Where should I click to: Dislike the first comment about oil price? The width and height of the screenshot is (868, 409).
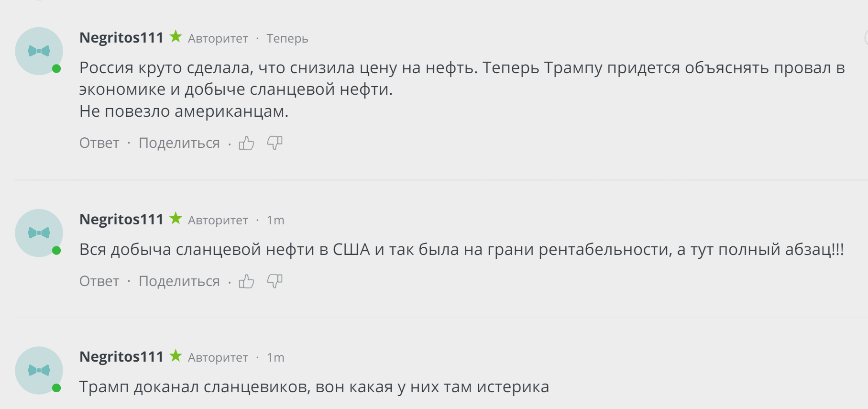[275, 143]
